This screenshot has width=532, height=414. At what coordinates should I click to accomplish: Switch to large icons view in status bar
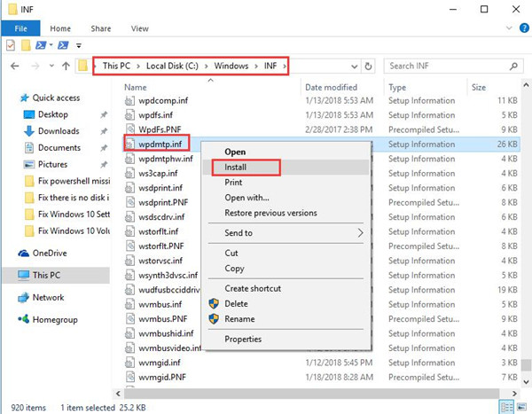[522, 407]
